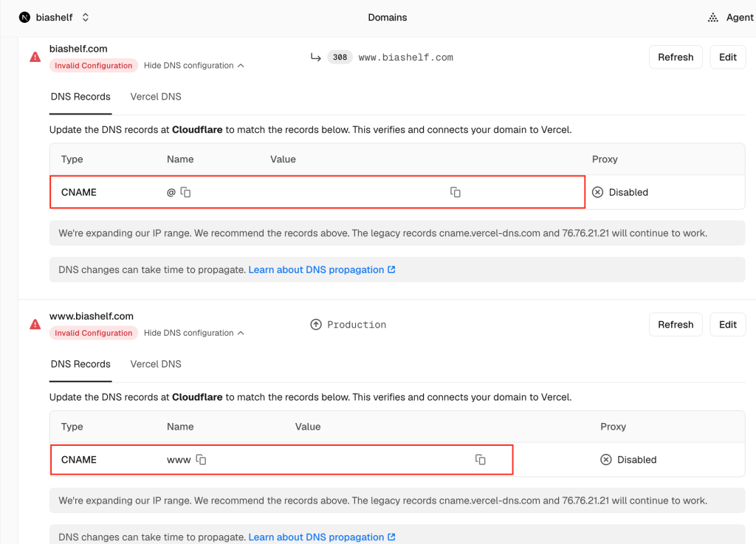Open the Agent label in the header

tap(740, 18)
